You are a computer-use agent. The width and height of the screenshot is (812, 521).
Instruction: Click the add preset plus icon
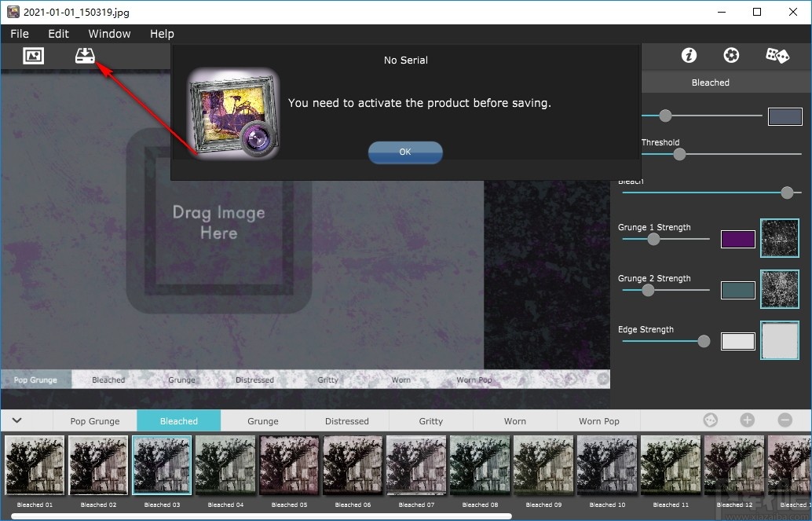point(747,420)
